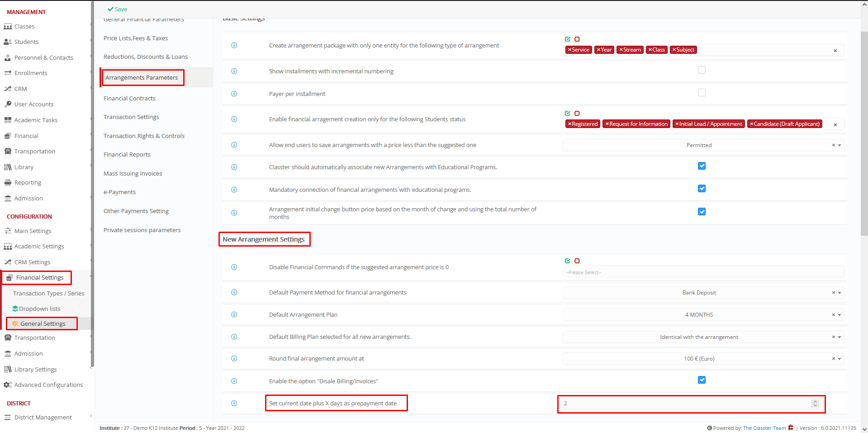This screenshot has height=433, width=868.
Task: Show info for Default Arrangement Plan
Action: pos(234,314)
